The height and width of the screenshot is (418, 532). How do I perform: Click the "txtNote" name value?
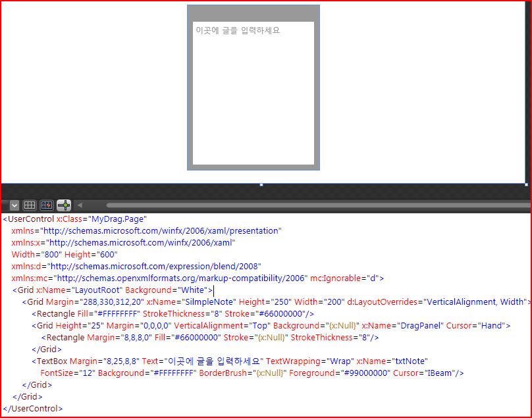[409, 361]
